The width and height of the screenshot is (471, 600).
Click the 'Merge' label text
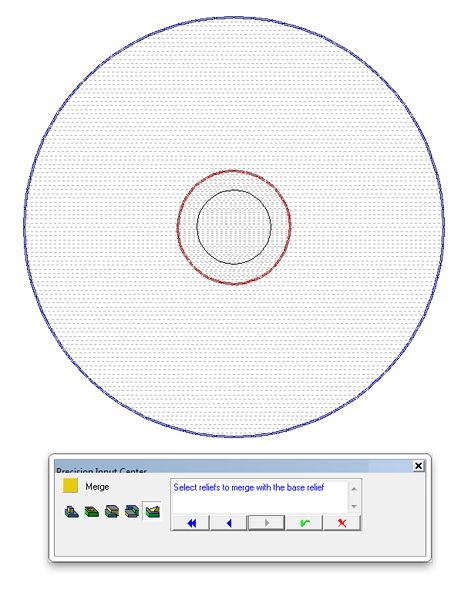[x=97, y=487]
